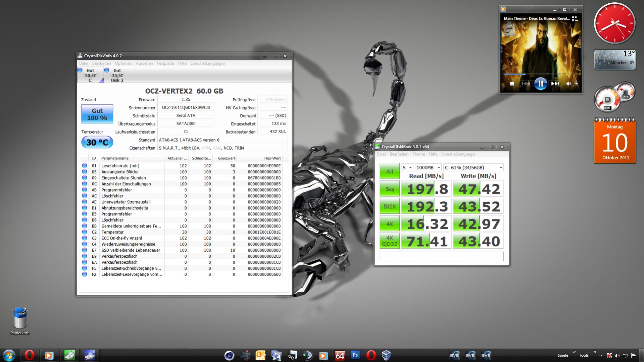Viewport: 644px width, 362px height.
Task: Click the Gut 100 % health status button
Action: coord(97,114)
